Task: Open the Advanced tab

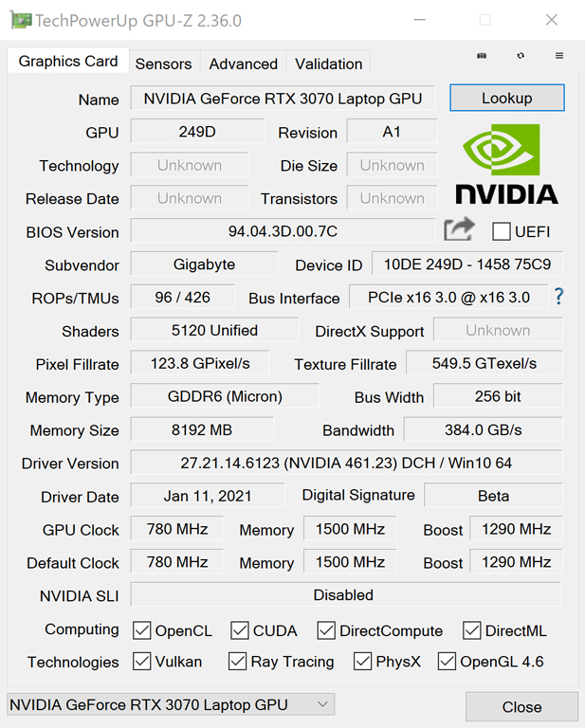Action: point(243,64)
